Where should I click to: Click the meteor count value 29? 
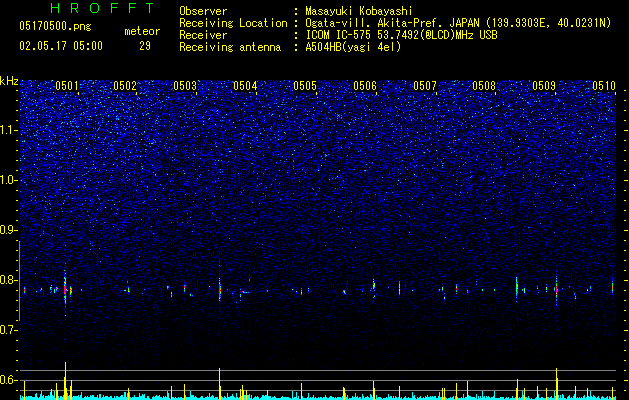145,46
